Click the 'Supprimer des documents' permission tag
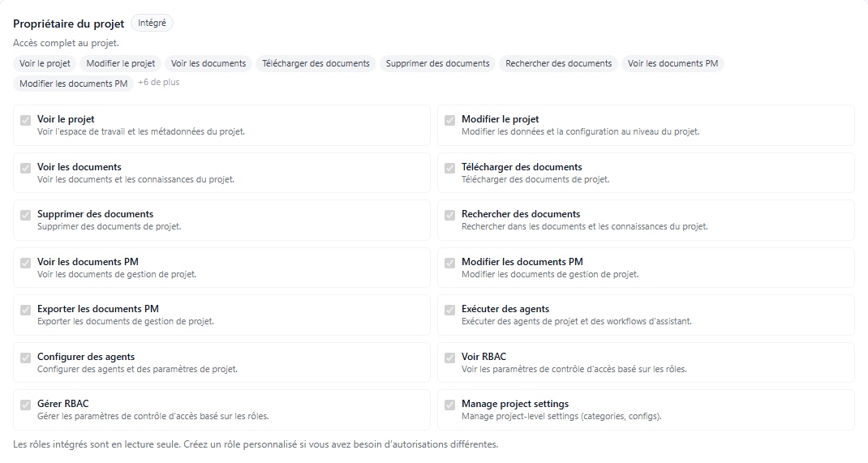 click(x=437, y=63)
